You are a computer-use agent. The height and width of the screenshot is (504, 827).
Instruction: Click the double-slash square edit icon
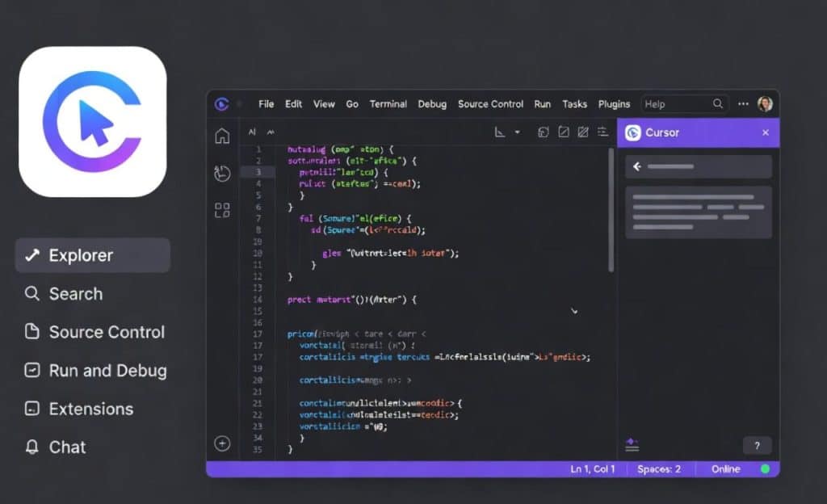click(x=583, y=132)
